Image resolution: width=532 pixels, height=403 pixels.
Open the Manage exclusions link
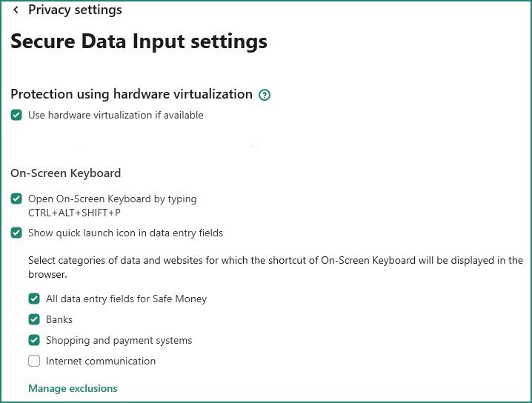click(73, 388)
